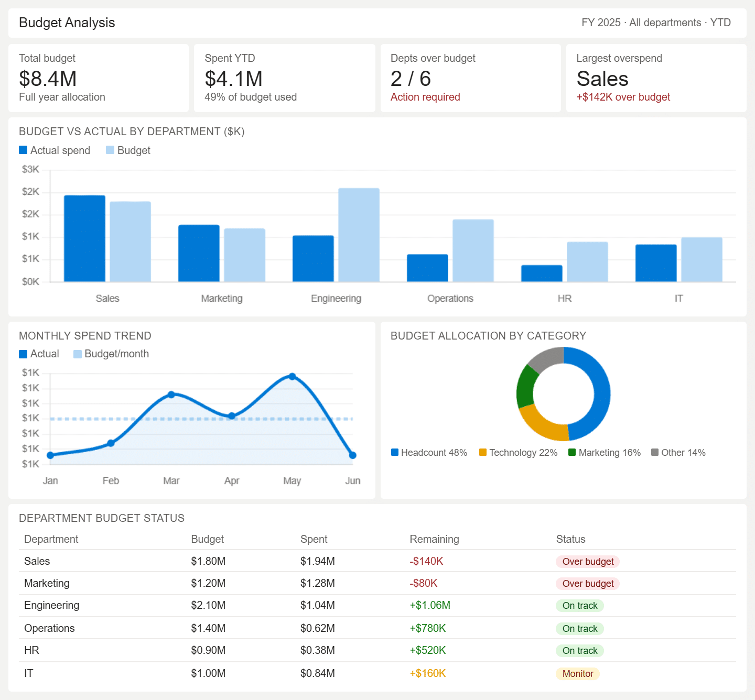Click the Budget Analysis page title

(x=67, y=23)
